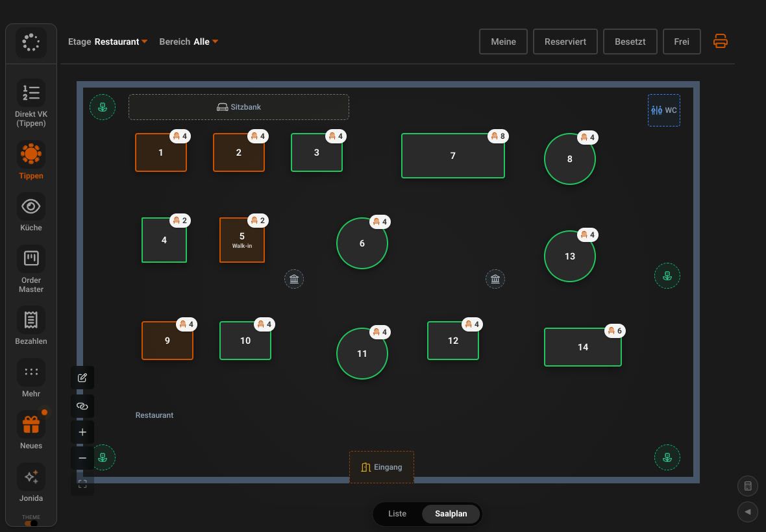Viewport: 766px width, 532px height.
Task: Switch to Saalplan view
Action: pos(451,513)
